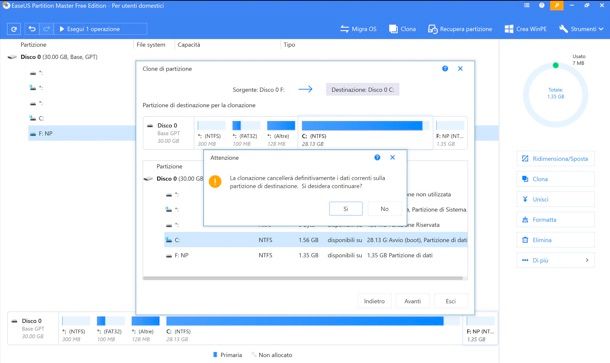Click the File system column header

(151, 45)
